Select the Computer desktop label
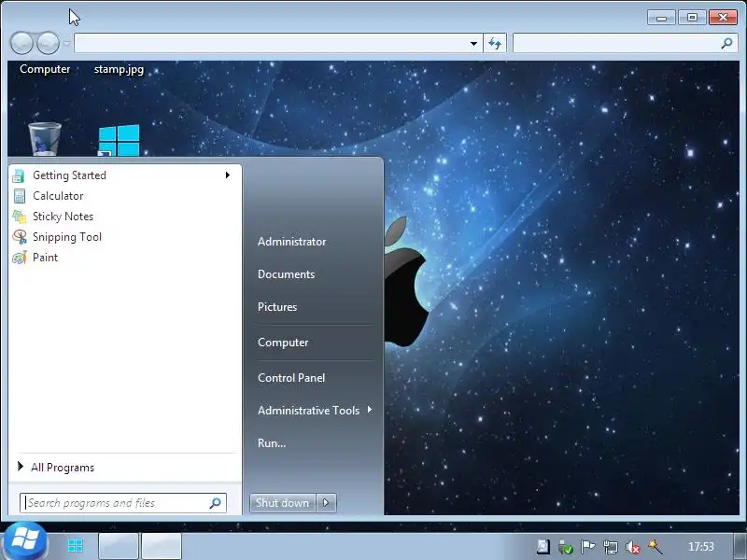The image size is (747, 560). pos(45,69)
